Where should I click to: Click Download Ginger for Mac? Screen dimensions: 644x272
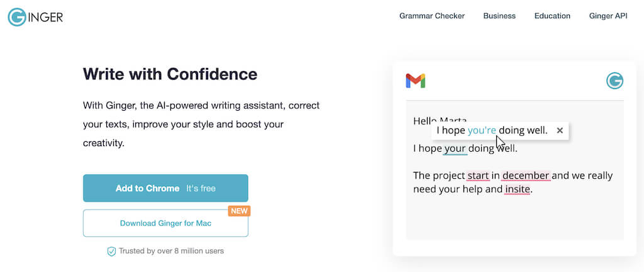point(165,224)
